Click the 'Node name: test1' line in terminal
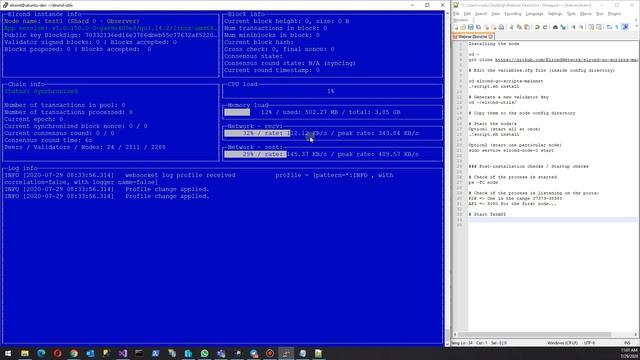The image size is (640, 360). [x=72, y=21]
